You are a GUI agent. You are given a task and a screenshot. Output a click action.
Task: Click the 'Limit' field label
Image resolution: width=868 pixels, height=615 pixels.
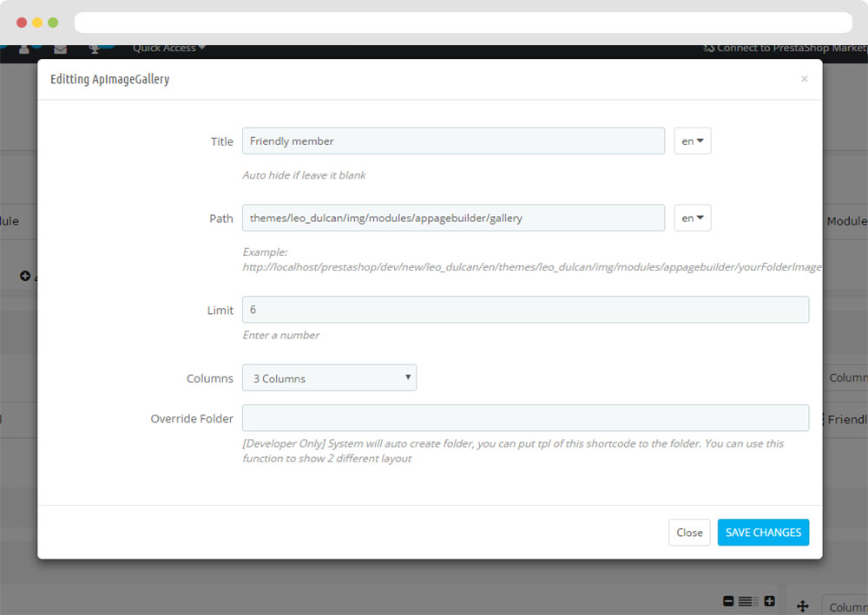click(220, 311)
